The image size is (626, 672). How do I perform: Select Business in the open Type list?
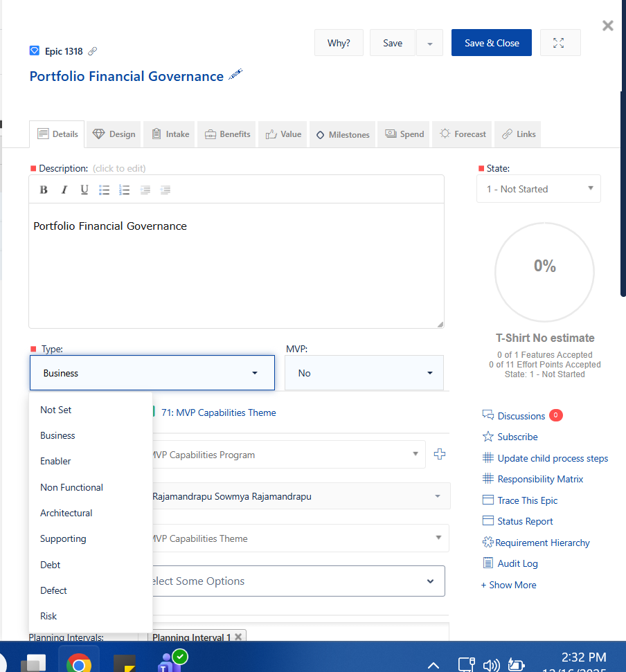91,435
